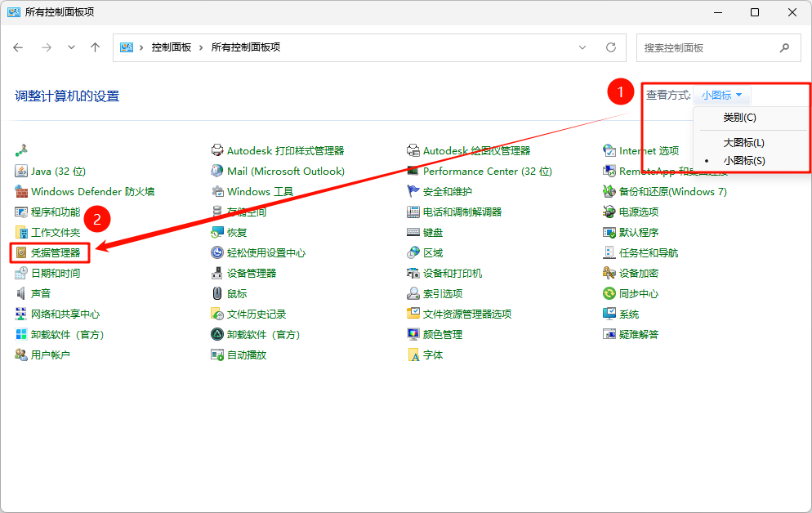This screenshot has height=513, width=812.
Task: Open the 颜色管理 icon
Action: (x=413, y=335)
